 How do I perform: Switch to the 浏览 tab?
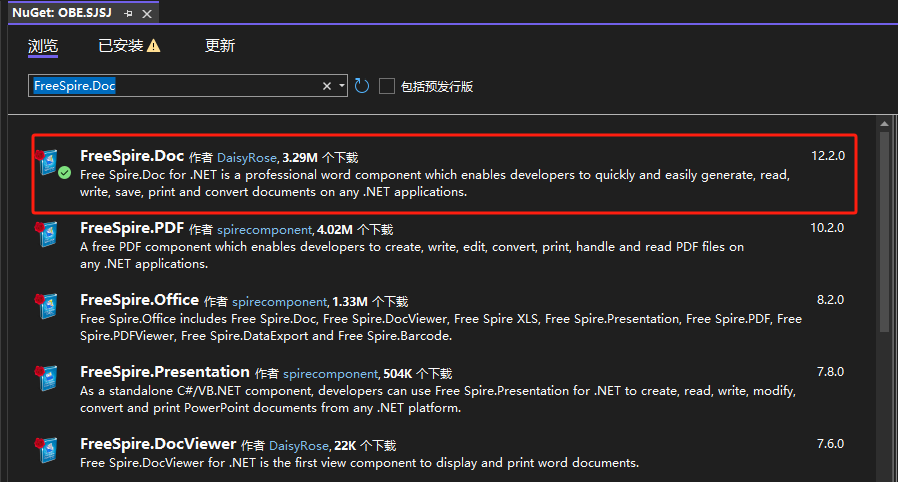click(x=43, y=46)
